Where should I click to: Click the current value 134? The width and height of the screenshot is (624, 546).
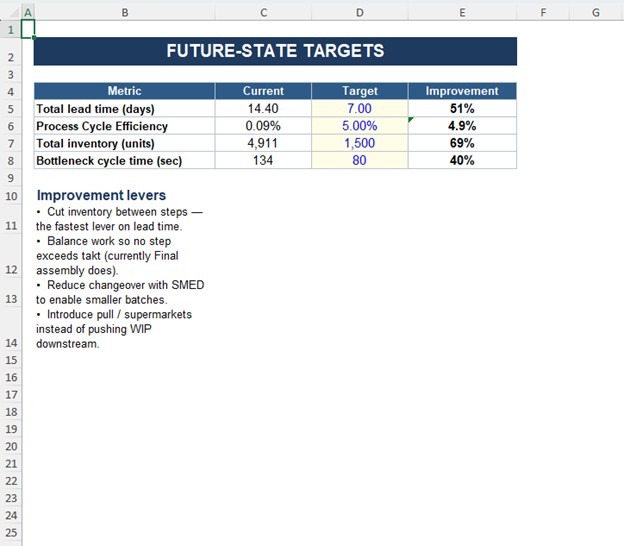pyautogui.click(x=263, y=160)
